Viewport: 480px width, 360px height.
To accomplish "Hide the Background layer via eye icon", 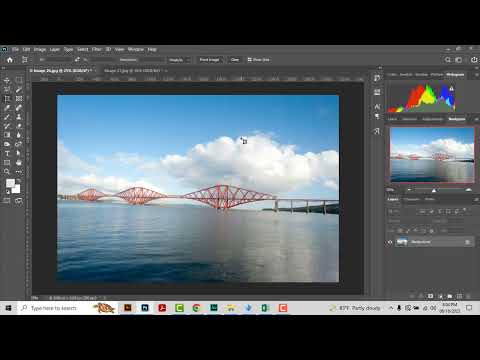I will tap(390, 242).
